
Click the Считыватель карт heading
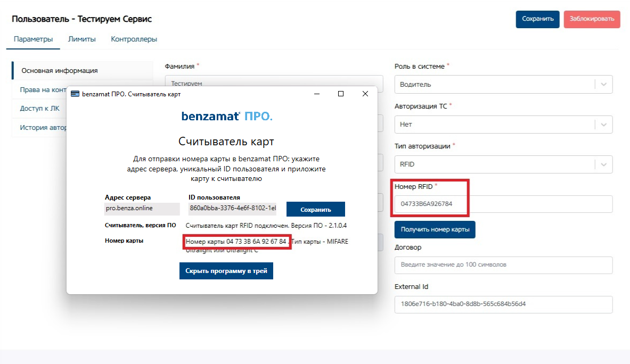point(226,141)
